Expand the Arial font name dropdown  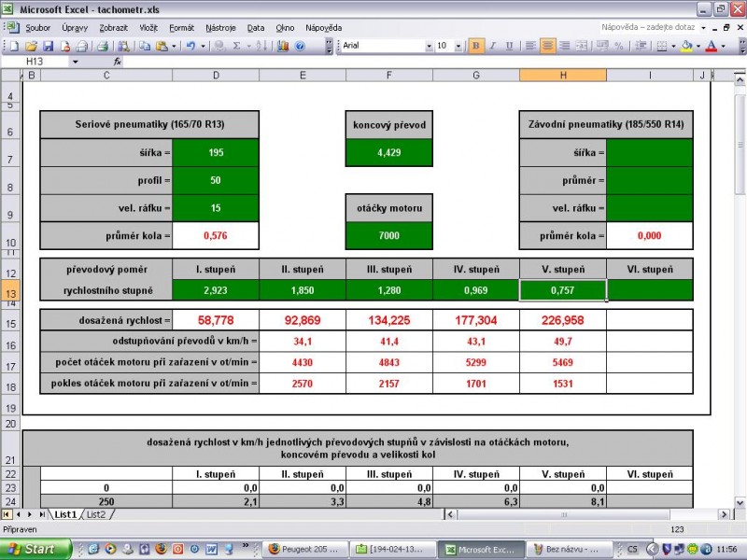click(429, 46)
